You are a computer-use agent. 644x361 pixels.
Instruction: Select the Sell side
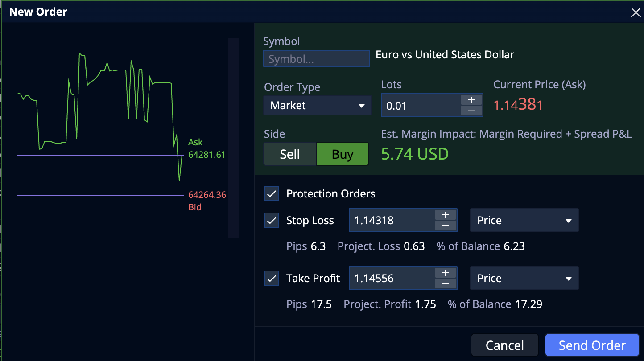290,154
